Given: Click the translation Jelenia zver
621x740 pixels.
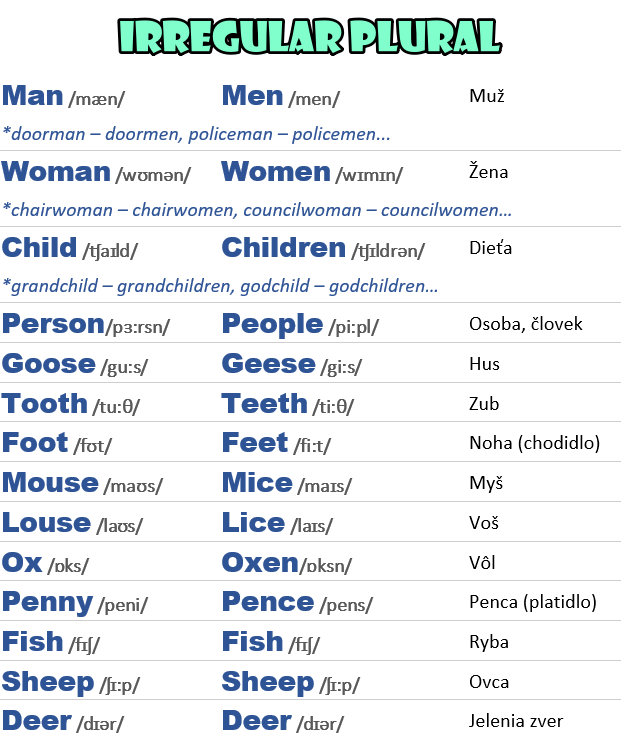Looking at the screenshot, I should (x=516, y=721).
